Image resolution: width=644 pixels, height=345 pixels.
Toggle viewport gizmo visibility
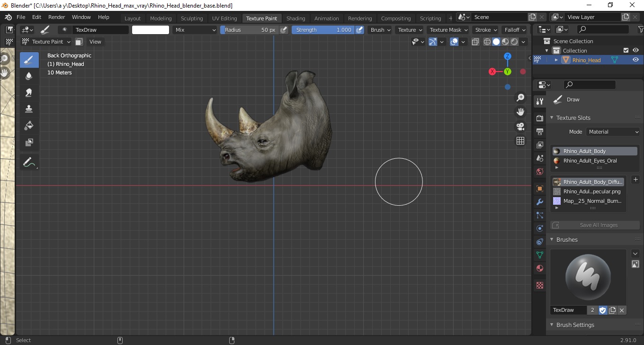click(433, 42)
